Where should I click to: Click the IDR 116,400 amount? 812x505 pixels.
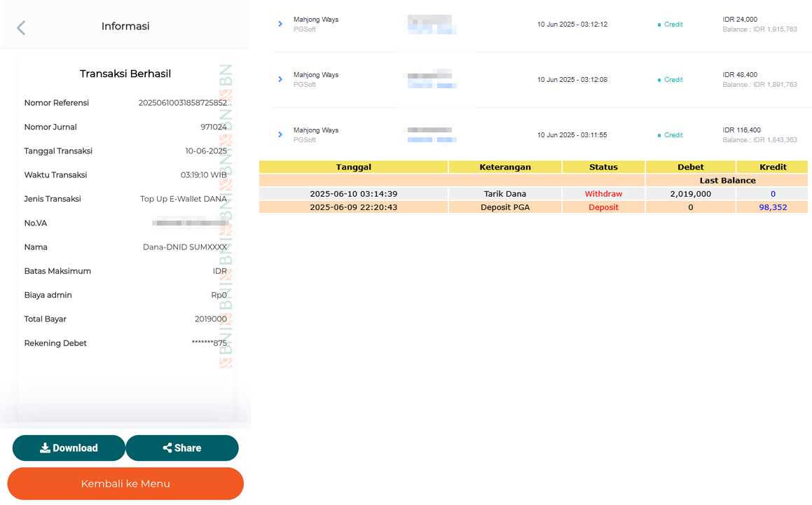(741, 130)
